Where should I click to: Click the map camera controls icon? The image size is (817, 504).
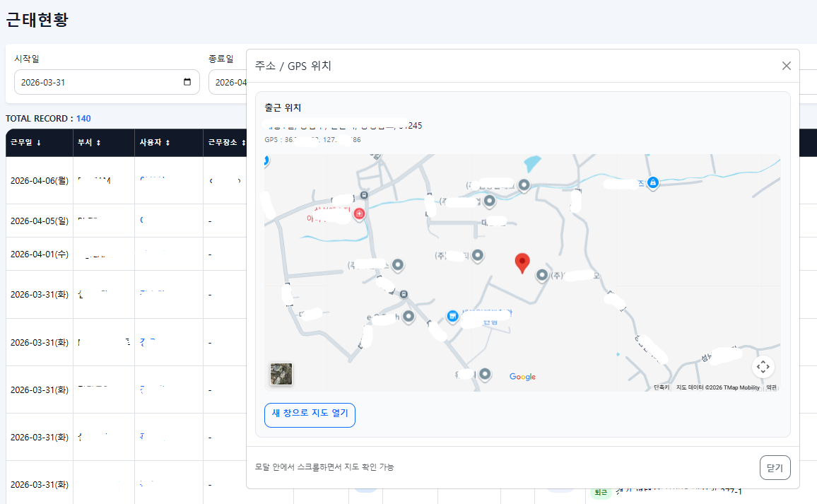click(763, 366)
